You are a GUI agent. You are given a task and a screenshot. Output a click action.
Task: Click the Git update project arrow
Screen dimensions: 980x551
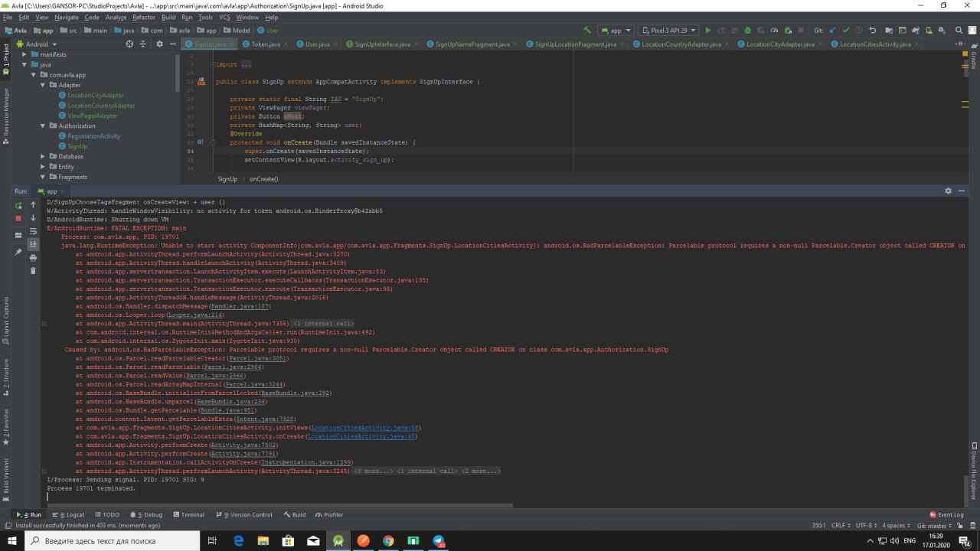(x=832, y=31)
